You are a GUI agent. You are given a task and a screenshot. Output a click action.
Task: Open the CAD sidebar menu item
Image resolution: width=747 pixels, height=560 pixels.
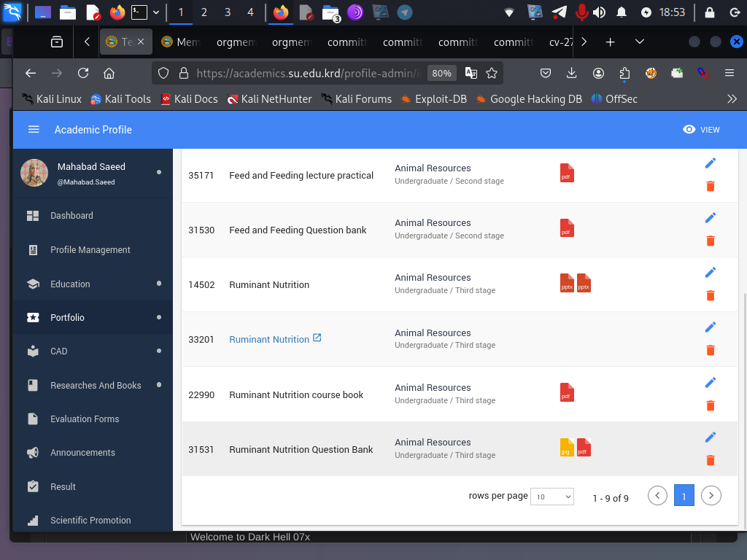58,351
